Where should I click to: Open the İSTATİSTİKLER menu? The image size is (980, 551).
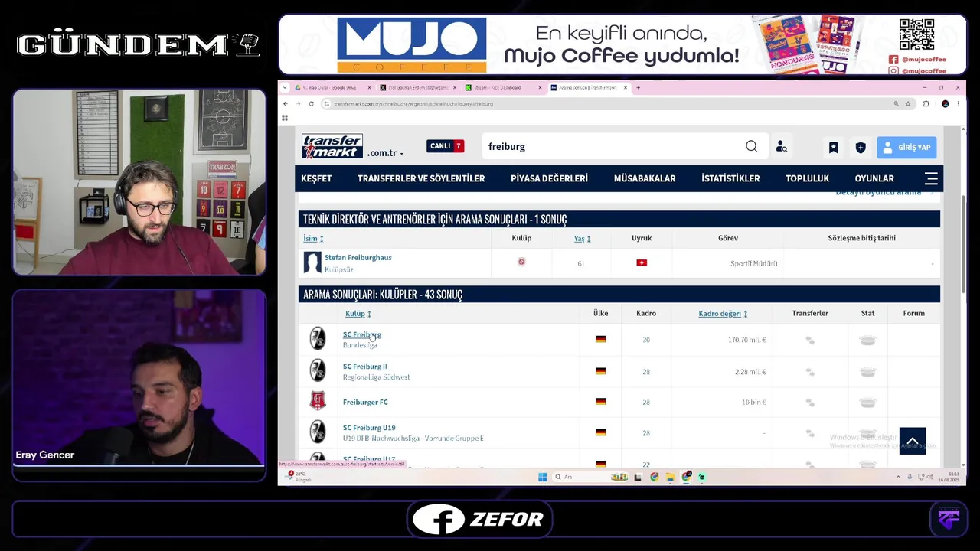[x=730, y=178]
